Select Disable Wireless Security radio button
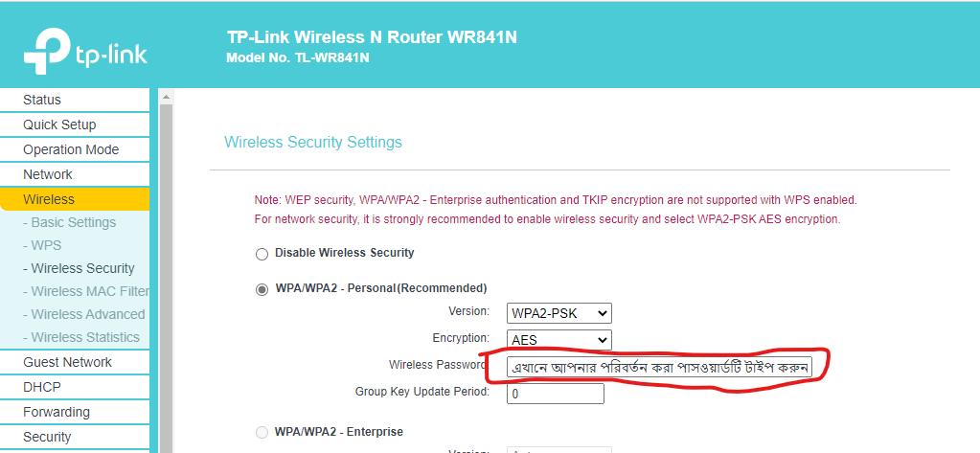 [x=262, y=254]
